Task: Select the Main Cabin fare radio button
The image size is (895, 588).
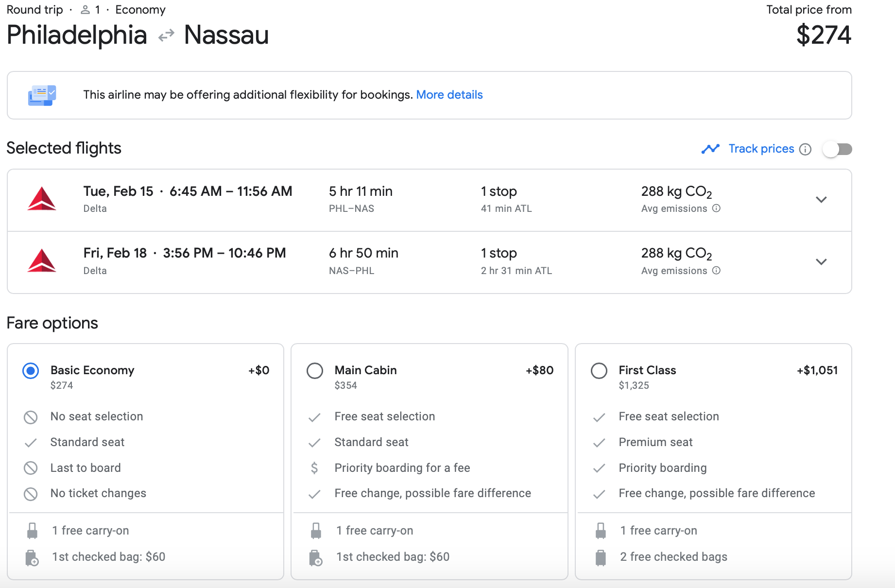Action: coord(315,371)
